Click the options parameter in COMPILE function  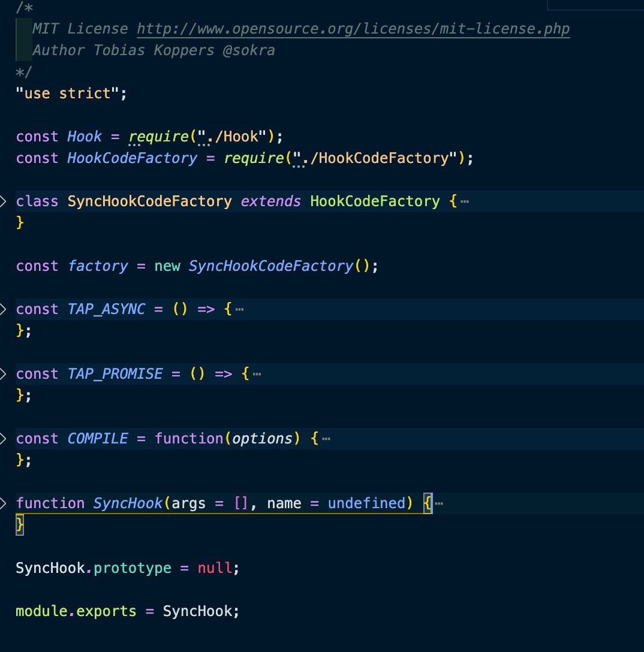tap(262, 439)
